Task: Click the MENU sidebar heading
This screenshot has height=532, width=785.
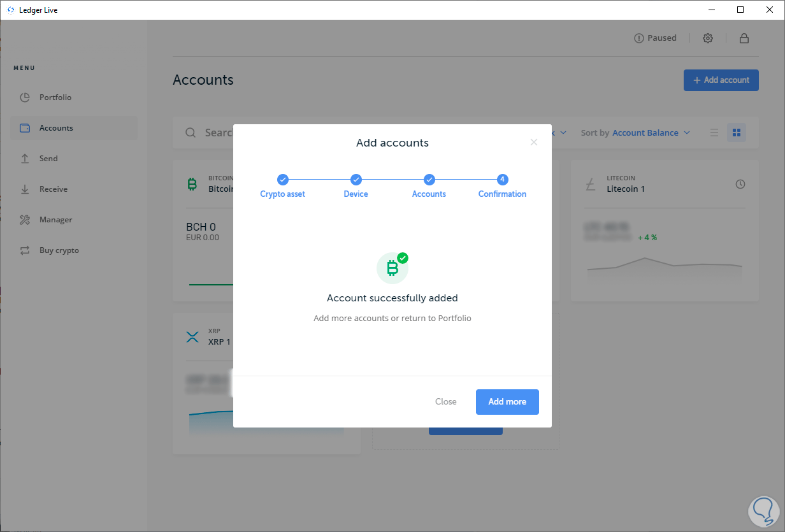Action: coord(24,68)
